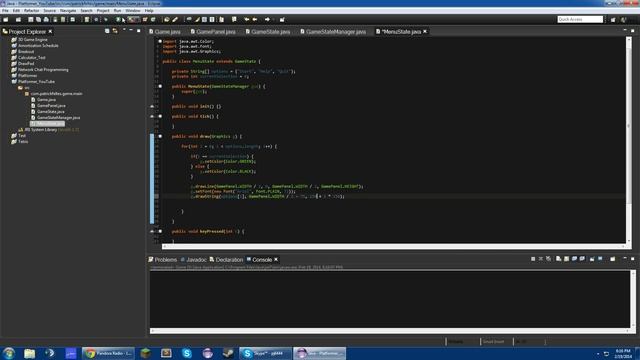Open the Navigate menu
This screenshot has height=360, width=640.
(68, 11)
